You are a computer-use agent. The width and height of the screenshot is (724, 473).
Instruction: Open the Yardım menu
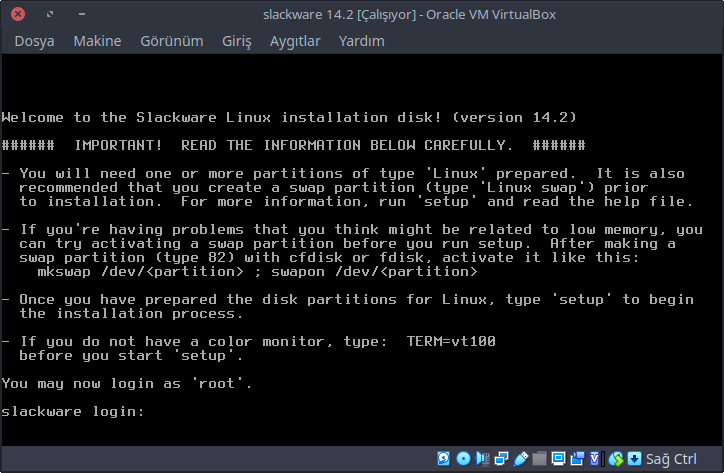click(362, 41)
